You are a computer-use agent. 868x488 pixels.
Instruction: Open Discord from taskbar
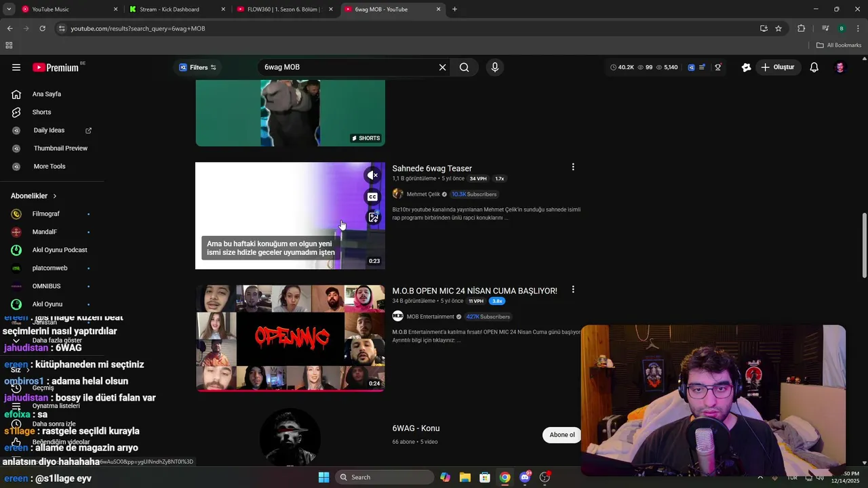pyautogui.click(x=525, y=477)
